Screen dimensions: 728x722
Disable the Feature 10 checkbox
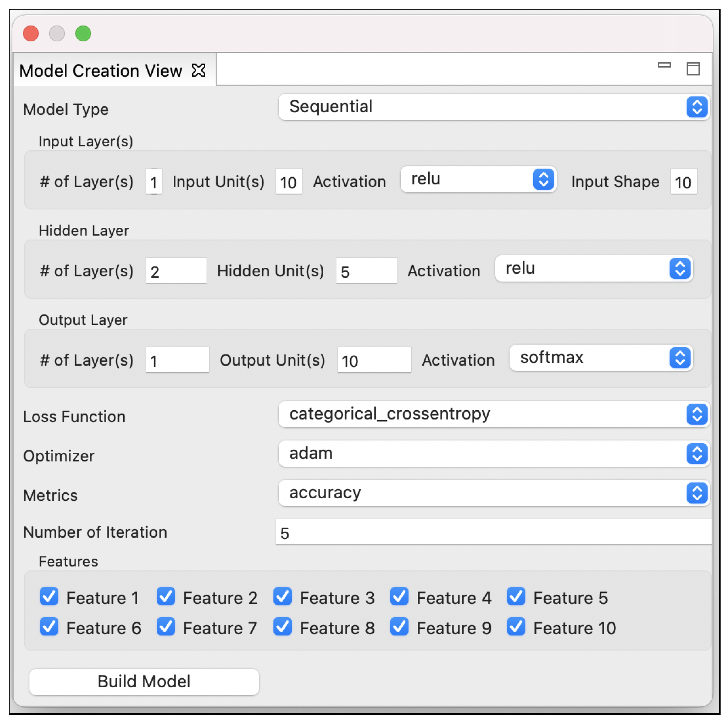(x=516, y=627)
